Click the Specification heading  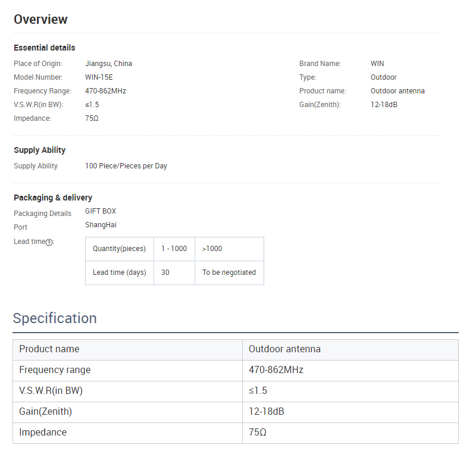(x=55, y=318)
